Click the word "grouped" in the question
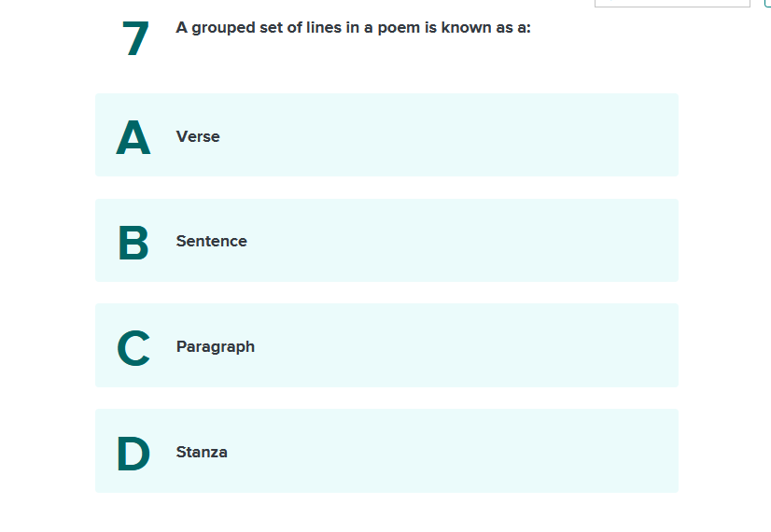The height and width of the screenshot is (532, 771). coord(223,28)
